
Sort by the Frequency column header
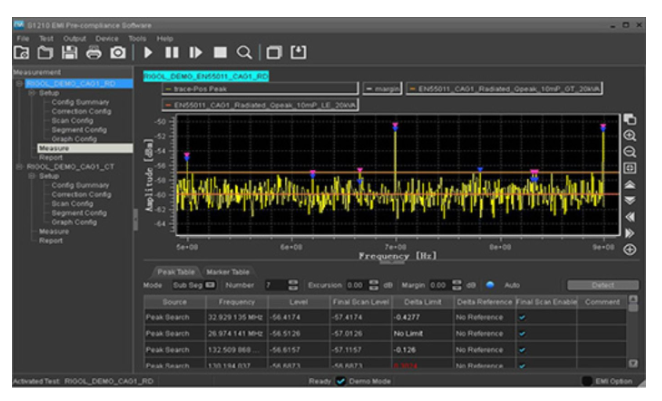236,302
